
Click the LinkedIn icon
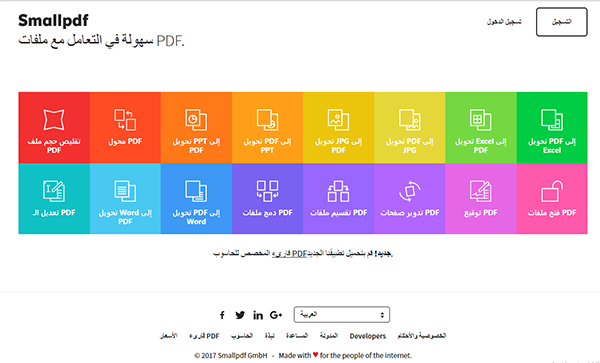pos(258,315)
